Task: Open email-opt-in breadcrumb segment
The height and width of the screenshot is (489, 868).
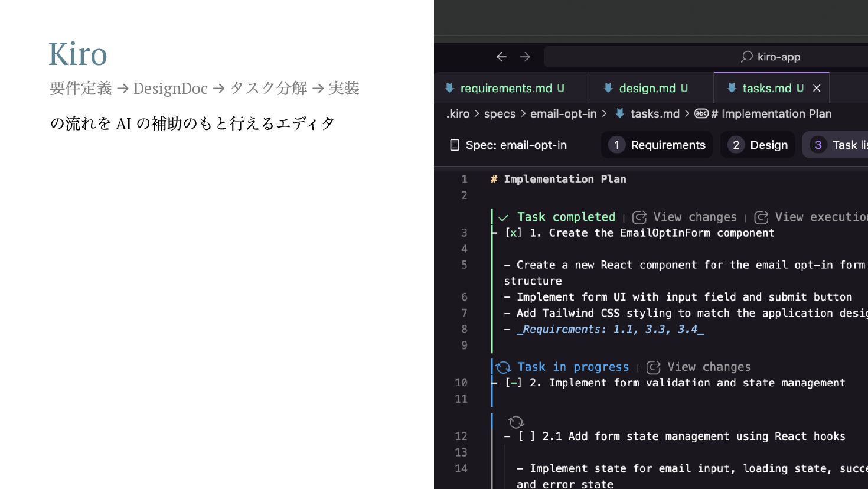Action: click(x=563, y=114)
